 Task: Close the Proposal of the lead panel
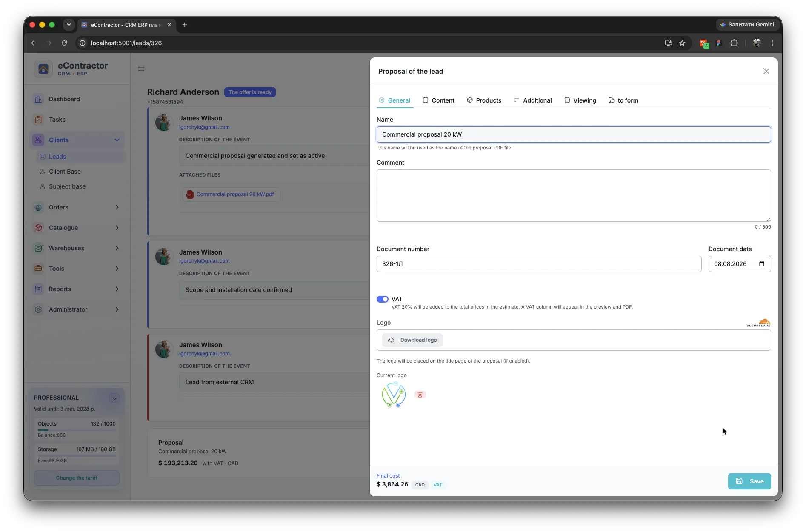(766, 71)
